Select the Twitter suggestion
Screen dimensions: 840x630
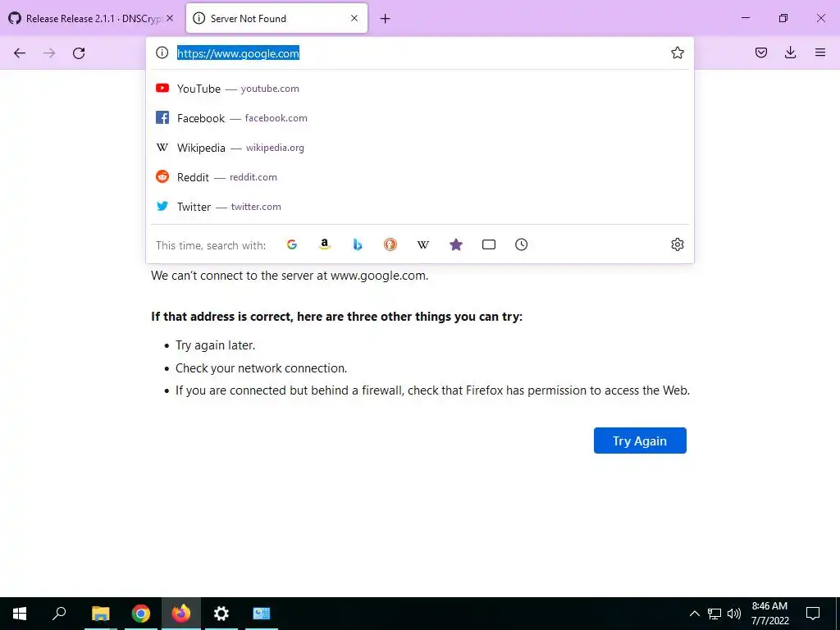click(420, 206)
